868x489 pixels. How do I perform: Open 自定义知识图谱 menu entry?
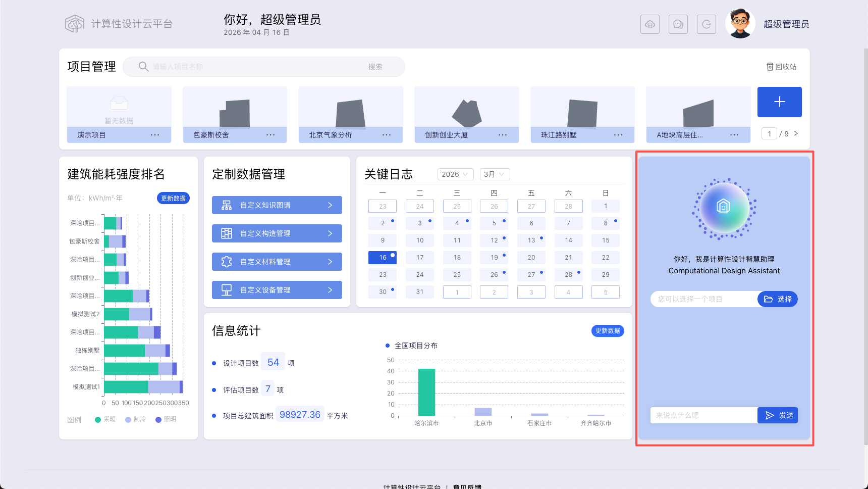pos(277,205)
